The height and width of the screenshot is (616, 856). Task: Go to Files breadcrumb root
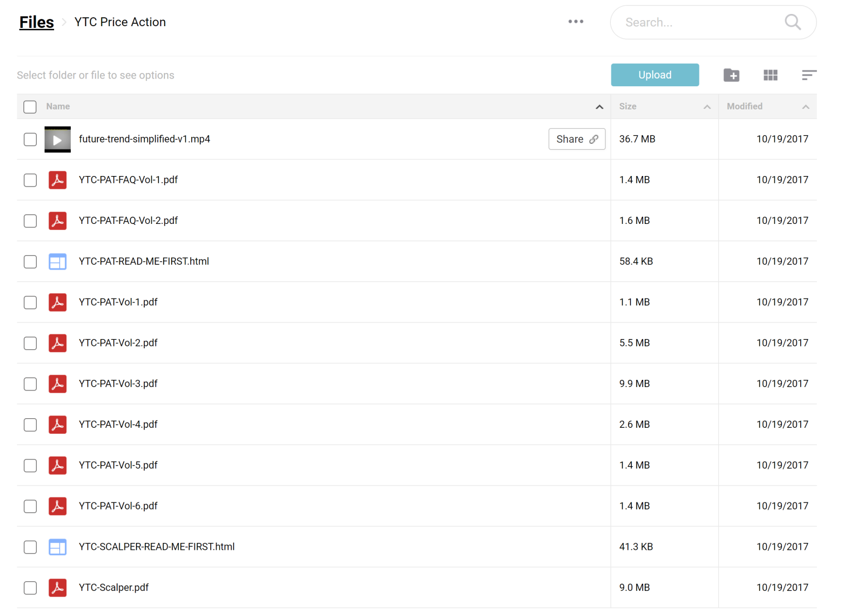[37, 22]
